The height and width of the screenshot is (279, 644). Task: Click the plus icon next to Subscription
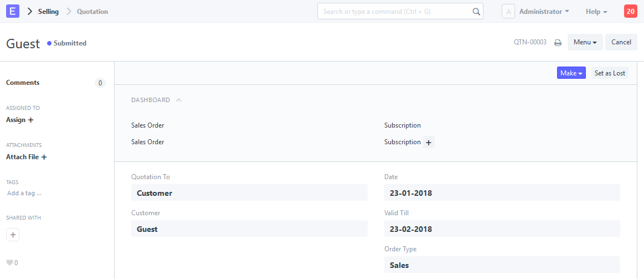[x=429, y=143]
